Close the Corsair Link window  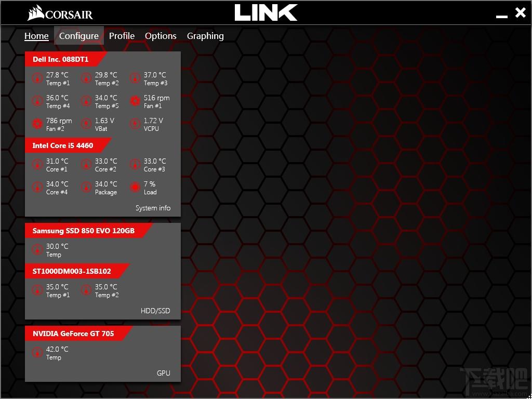tap(520, 13)
